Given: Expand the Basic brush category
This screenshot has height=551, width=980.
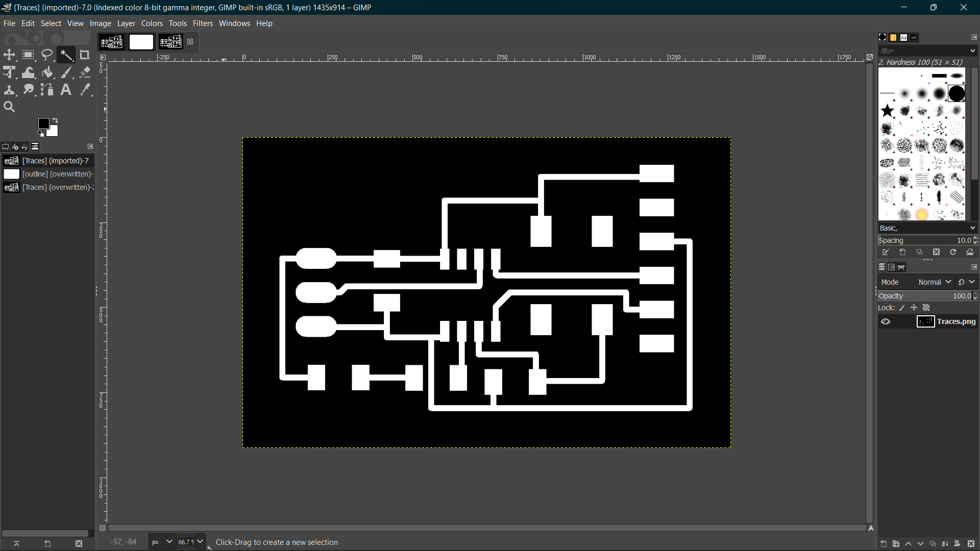Looking at the screenshot, I should coord(972,228).
